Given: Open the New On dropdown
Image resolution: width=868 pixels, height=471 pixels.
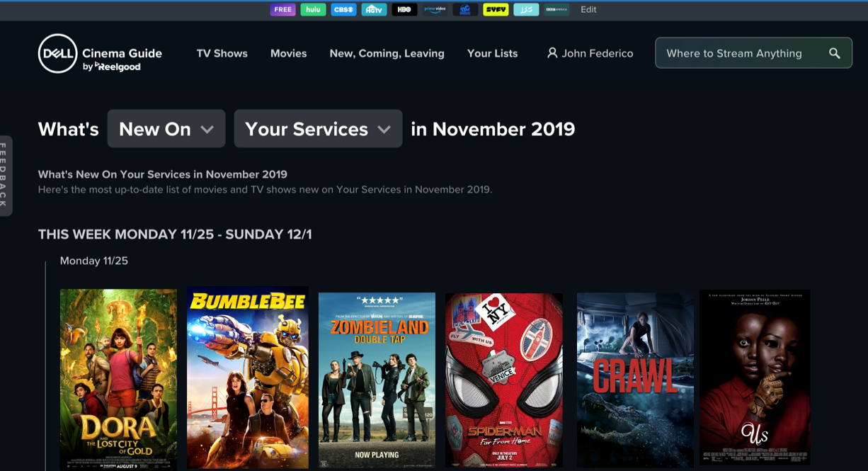Looking at the screenshot, I should 166,129.
